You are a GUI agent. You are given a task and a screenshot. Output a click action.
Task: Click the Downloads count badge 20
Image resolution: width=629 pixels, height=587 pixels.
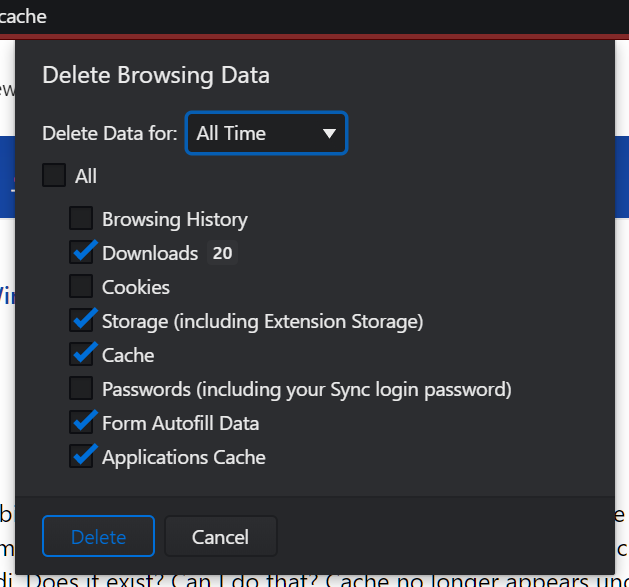[222, 253]
